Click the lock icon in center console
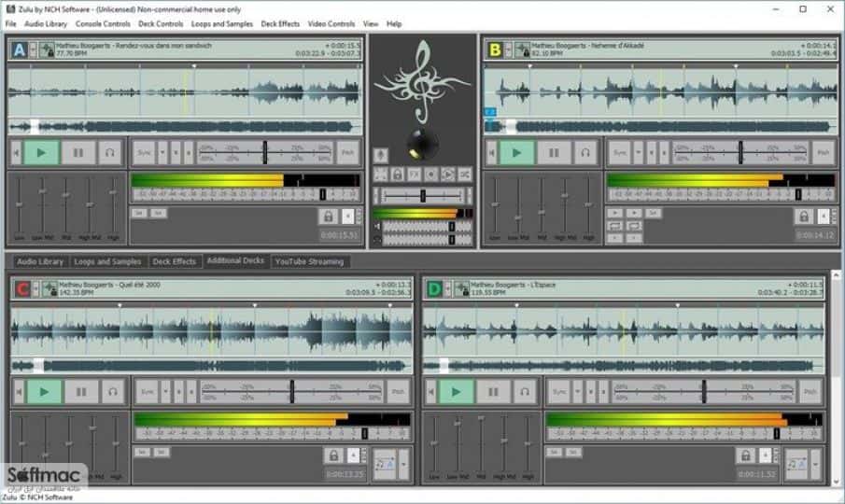This screenshot has width=845, height=504. click(397, 175)
